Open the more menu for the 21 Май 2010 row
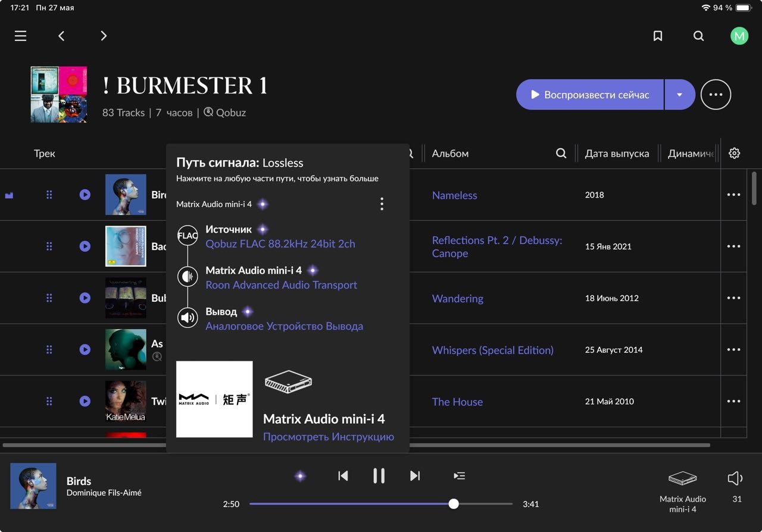762x532 pixels. pyautogui.click(x=733, y=402)
